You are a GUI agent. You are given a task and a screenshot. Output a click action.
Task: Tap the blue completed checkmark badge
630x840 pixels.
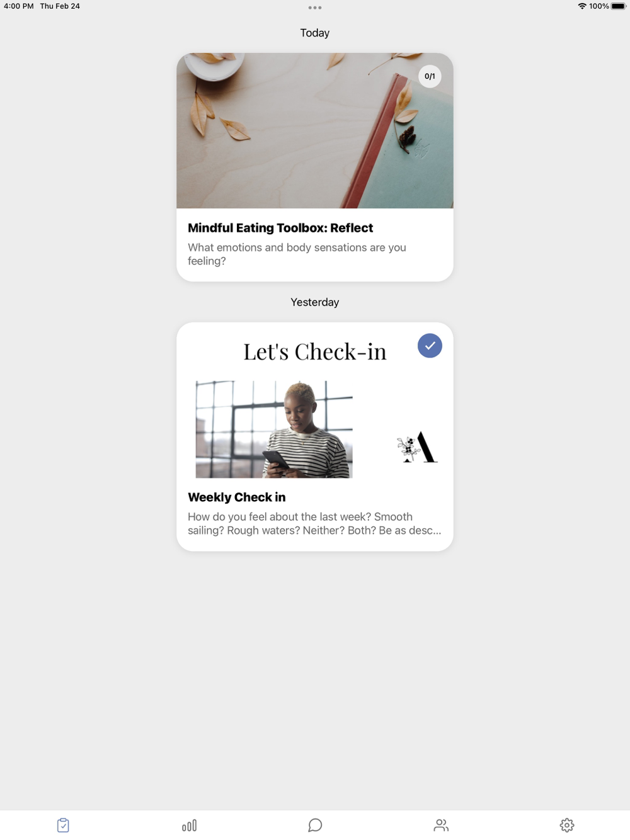pos(430,346)
